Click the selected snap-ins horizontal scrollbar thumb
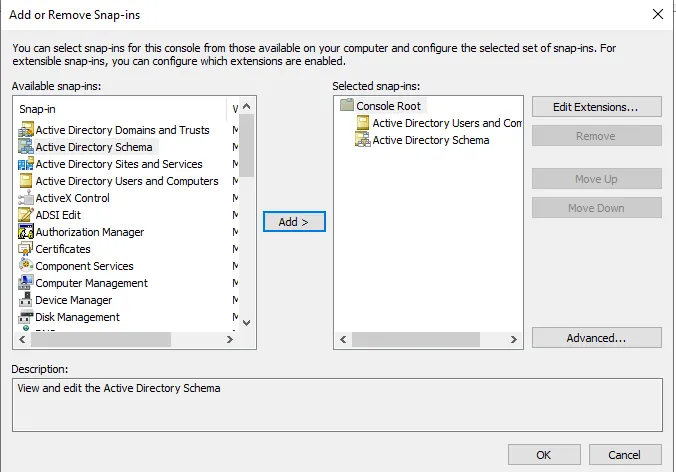The height and width of the screenshot is (472, 676). 416,339
